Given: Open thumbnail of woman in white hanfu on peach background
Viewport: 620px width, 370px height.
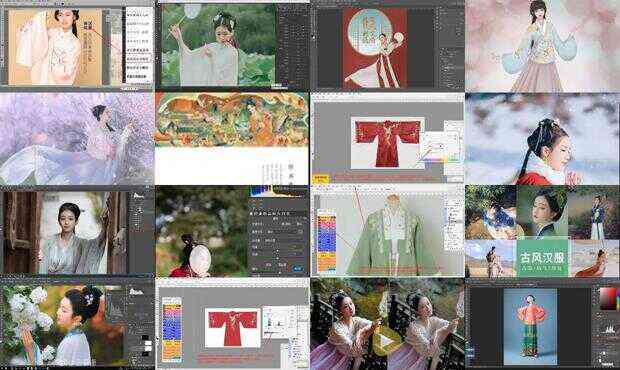Looking at the screenshot, I should 77,46.
